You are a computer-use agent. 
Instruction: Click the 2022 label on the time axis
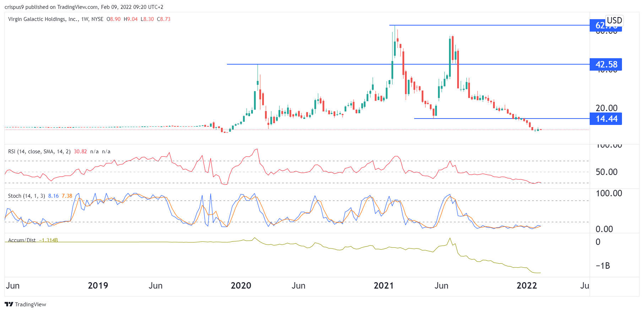point(527,286)
